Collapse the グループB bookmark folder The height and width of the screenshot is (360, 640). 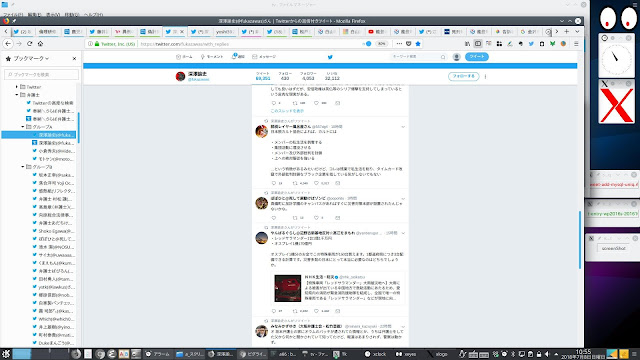click(x=23, y=167)
